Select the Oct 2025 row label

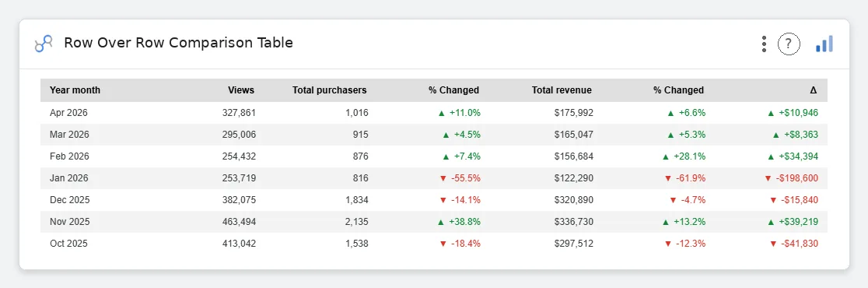[x=68, y=244]
